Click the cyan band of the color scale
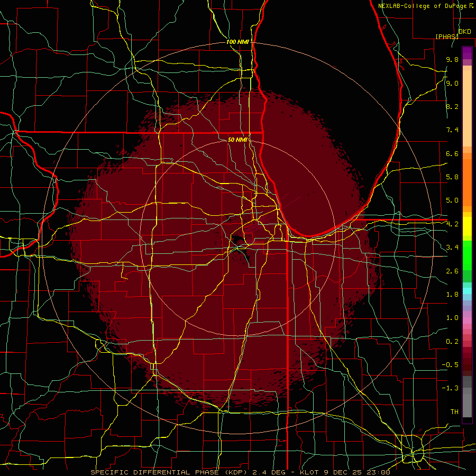Viewport: 476px width, 476px height. [x=467, y=291]
